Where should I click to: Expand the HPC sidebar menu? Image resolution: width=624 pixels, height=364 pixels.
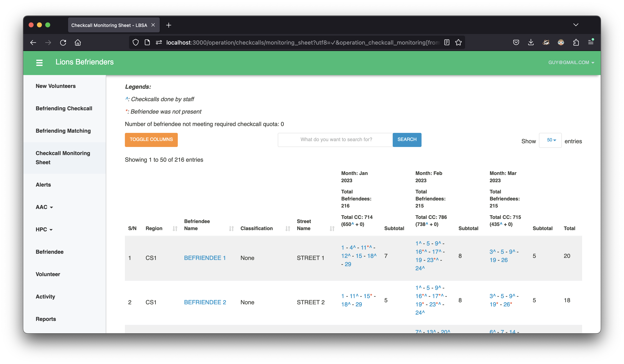[x=44, y=230]
